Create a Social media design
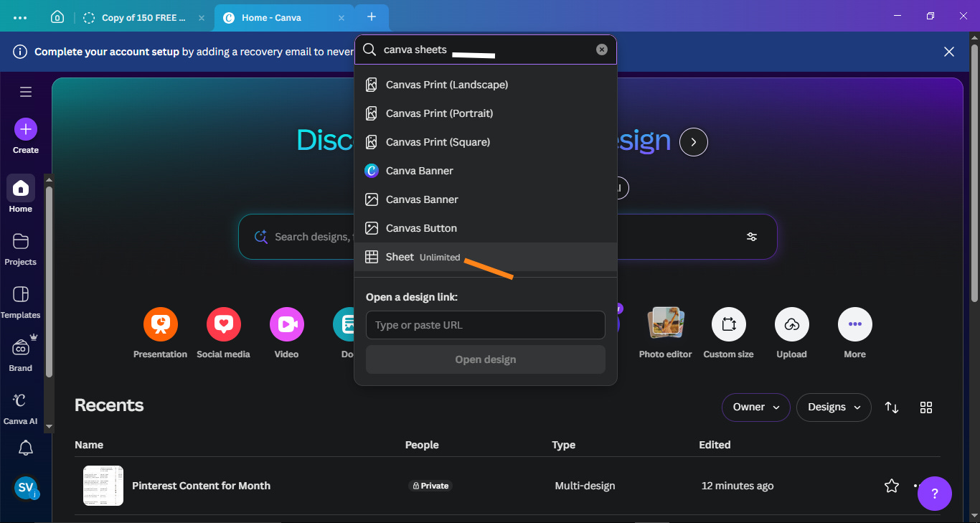980x523 pixels. (x=224, y=333)
